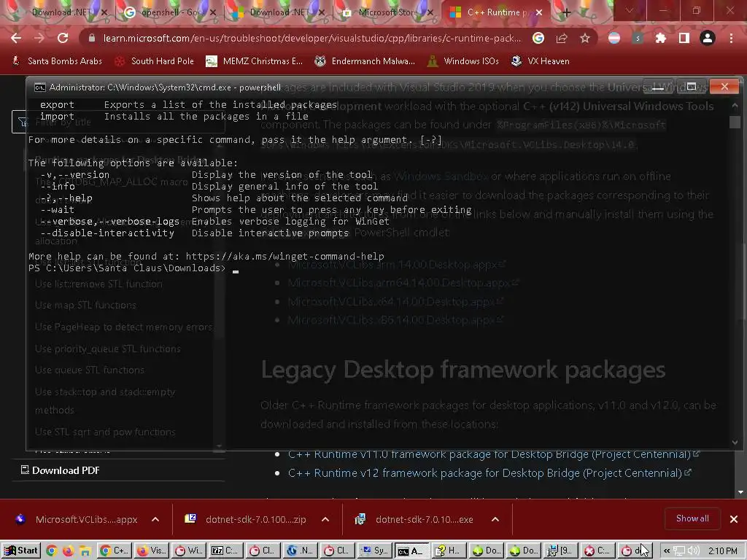This screenshot has width=747, height=560.
Task: Select the C++ Runtime tab
Action: click(495, 12)
